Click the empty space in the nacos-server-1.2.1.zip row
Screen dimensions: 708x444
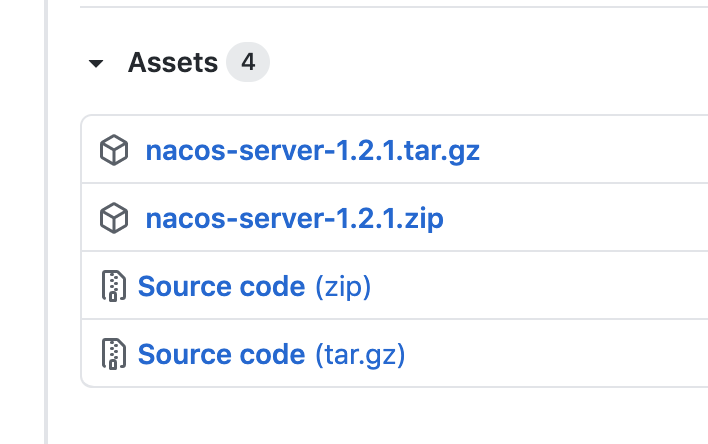click(576, 218)
